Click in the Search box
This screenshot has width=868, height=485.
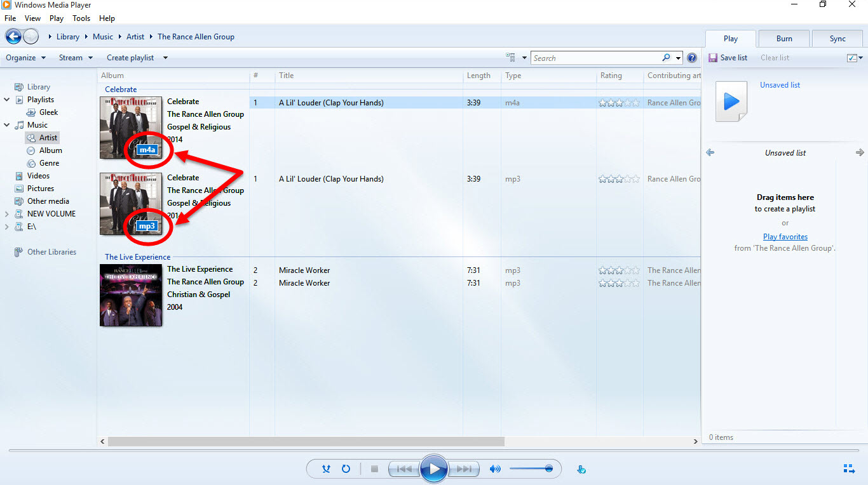coord(594,58)
